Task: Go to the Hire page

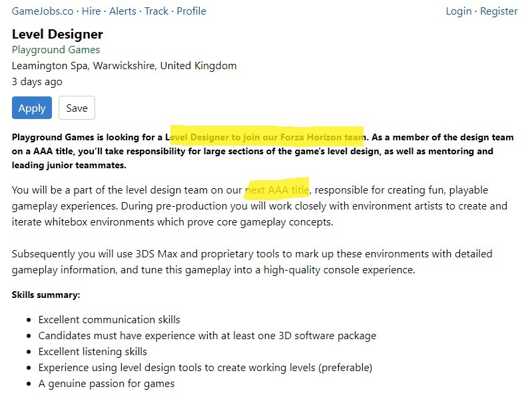Action: (x=93, y=11)
